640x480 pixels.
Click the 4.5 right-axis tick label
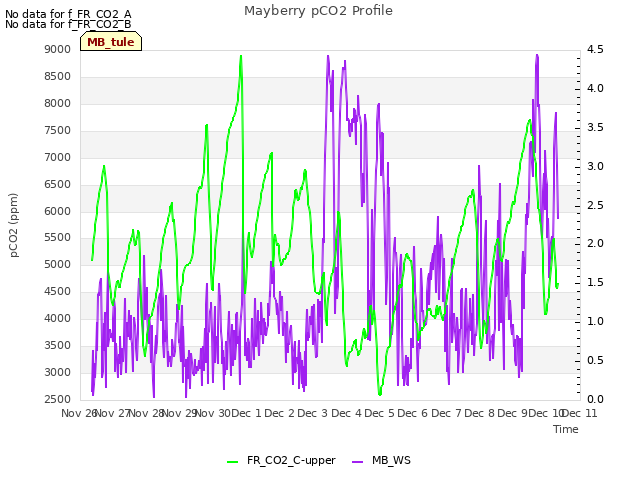point(595,49)
